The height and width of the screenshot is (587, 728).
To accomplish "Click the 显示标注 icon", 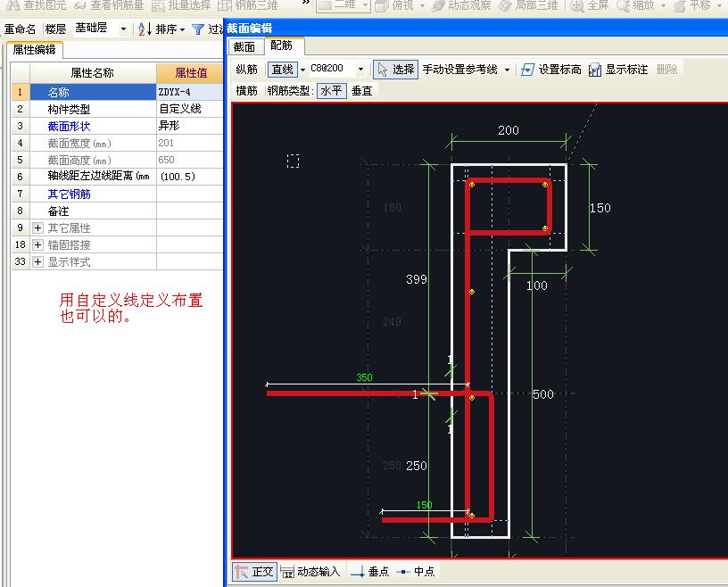I will tap(595, 70).
